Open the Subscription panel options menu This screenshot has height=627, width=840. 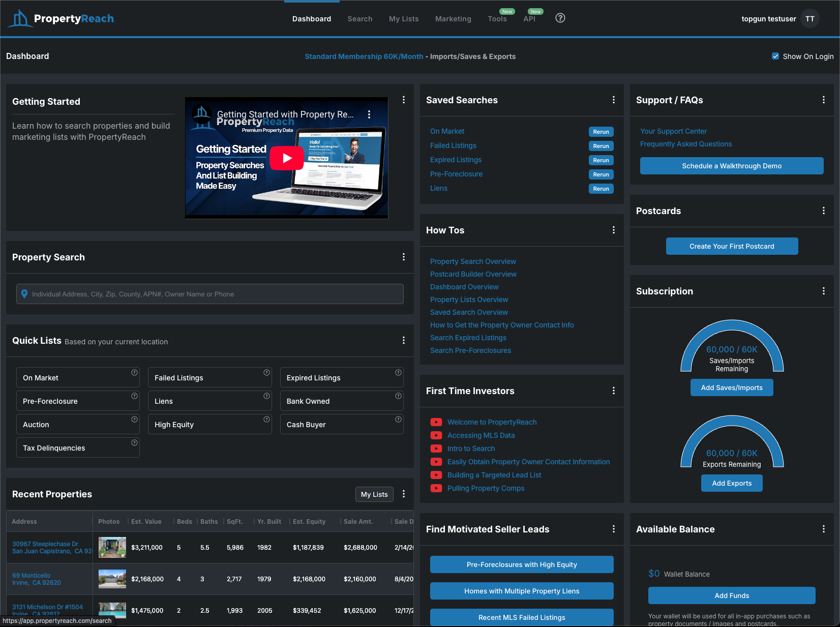[824, 291]
